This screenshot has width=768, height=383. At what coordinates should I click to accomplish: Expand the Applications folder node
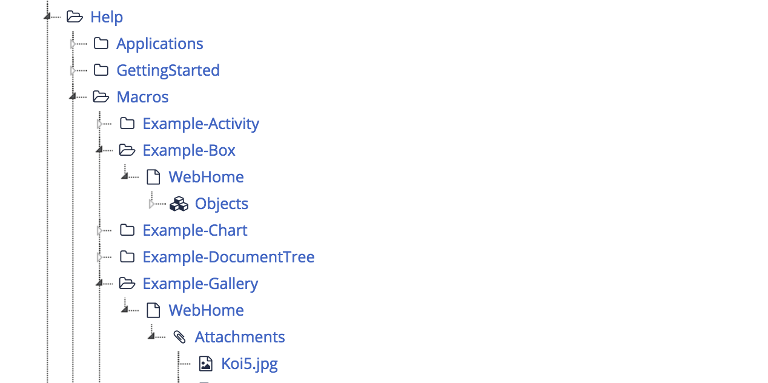tap(73, 44)
